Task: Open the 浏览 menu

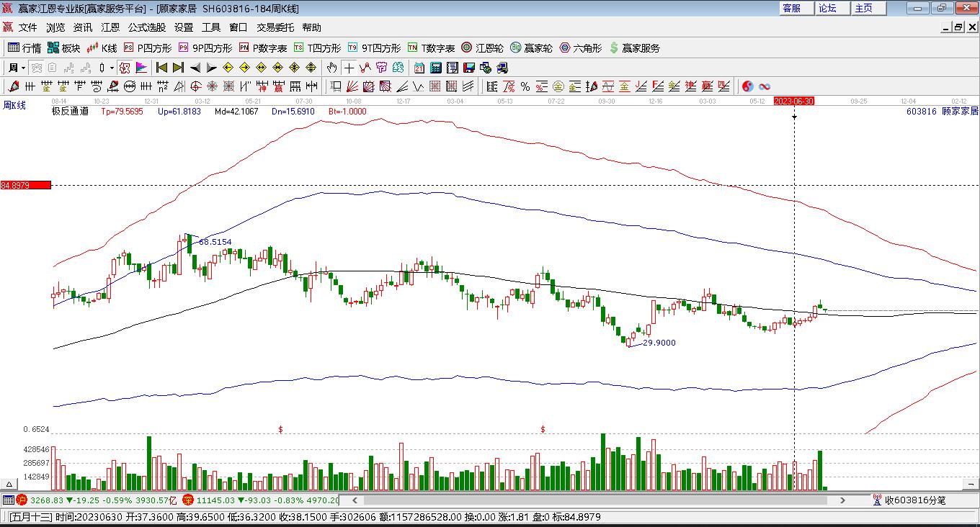Action: 55,27
